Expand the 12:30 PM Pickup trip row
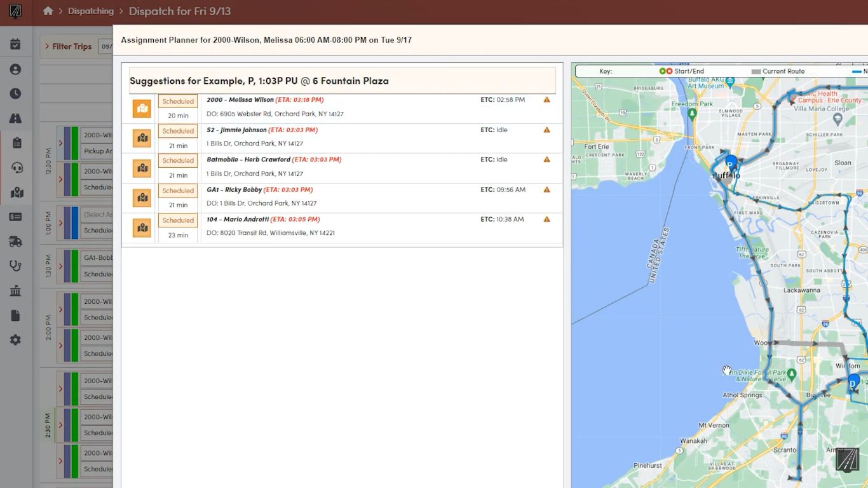868x488 pixels. 61,143
